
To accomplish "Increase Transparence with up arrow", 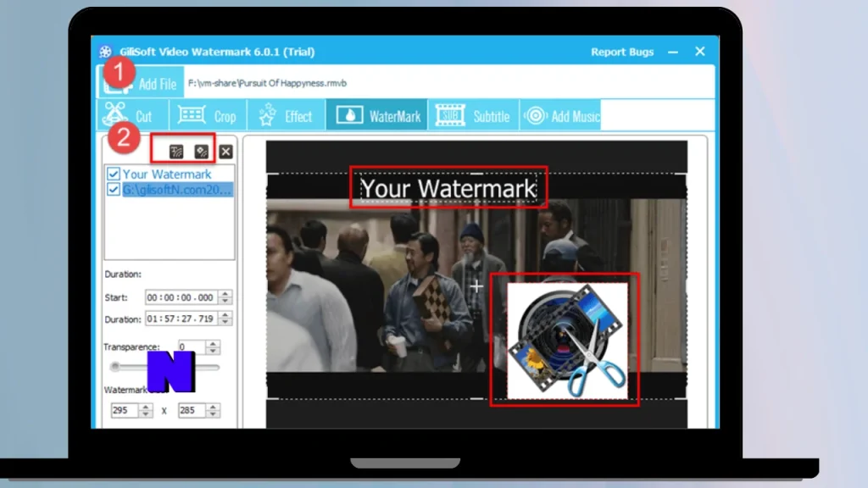I will [213, 343].
